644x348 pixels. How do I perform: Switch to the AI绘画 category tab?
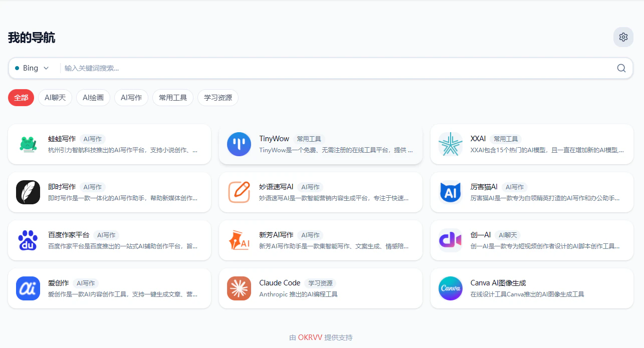(93, 98)
